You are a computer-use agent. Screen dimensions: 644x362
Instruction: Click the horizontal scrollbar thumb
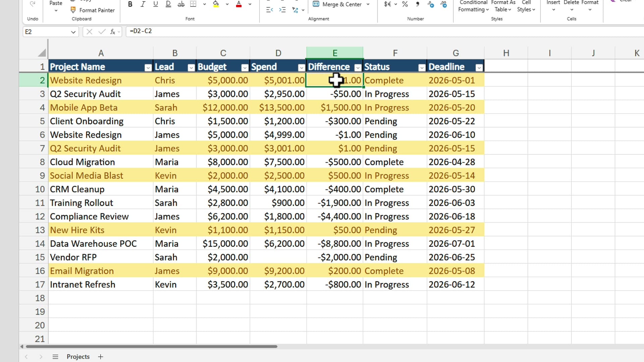152,346
